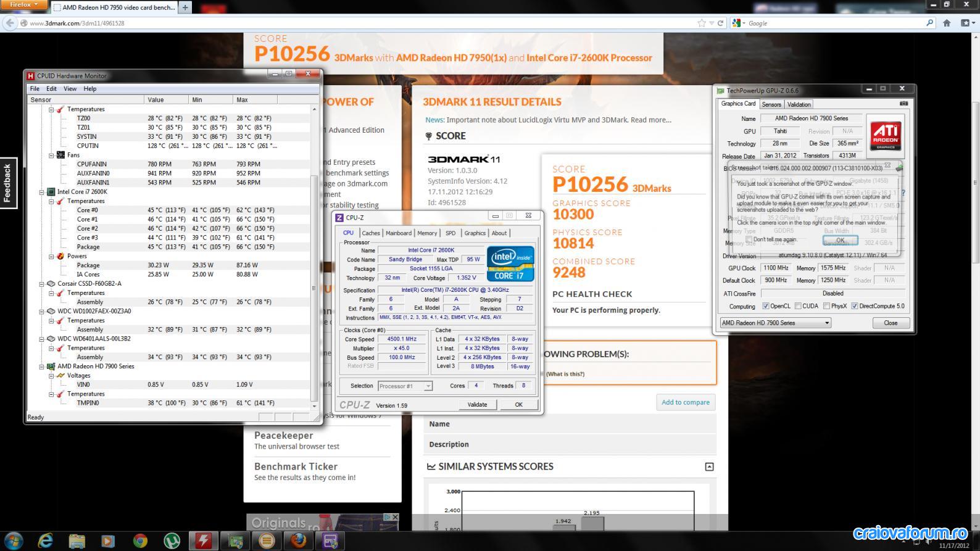The height and width of the screenshot is (551, 980).
Task: Open the Benchmark Ticker link
Action: [296, 466]
